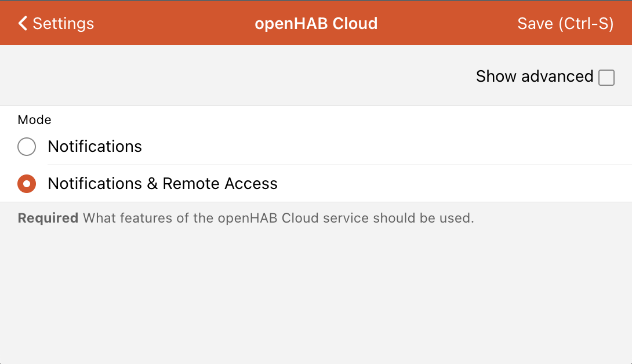Screen dimensions: 632x364
Task: Click the Mode field label
Action: point(34,120)
